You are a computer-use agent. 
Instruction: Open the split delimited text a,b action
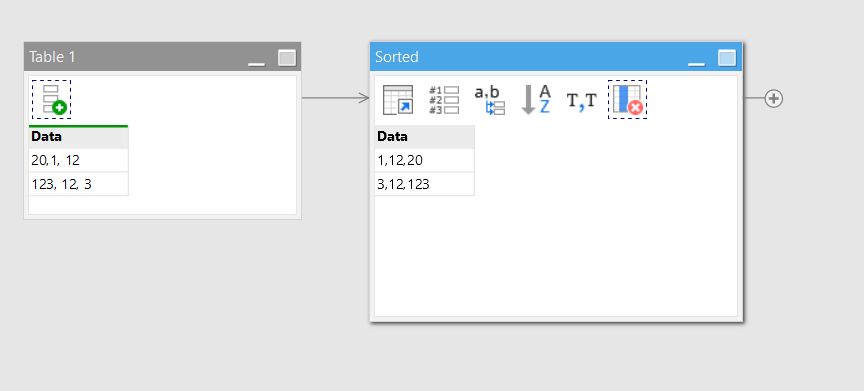490,100
